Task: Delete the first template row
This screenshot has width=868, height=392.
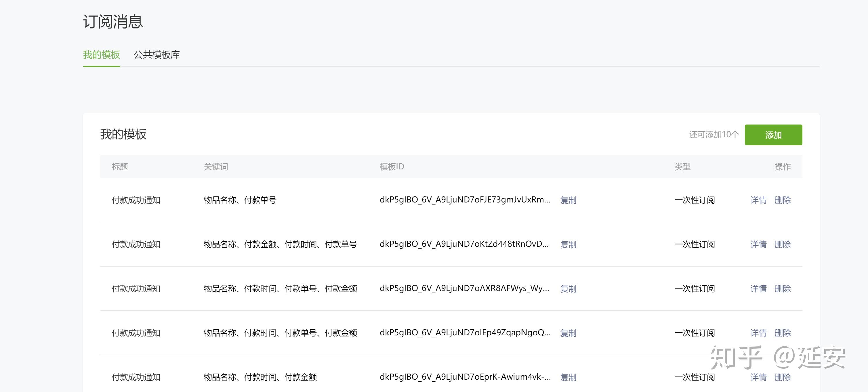Action: pos(783,200)
